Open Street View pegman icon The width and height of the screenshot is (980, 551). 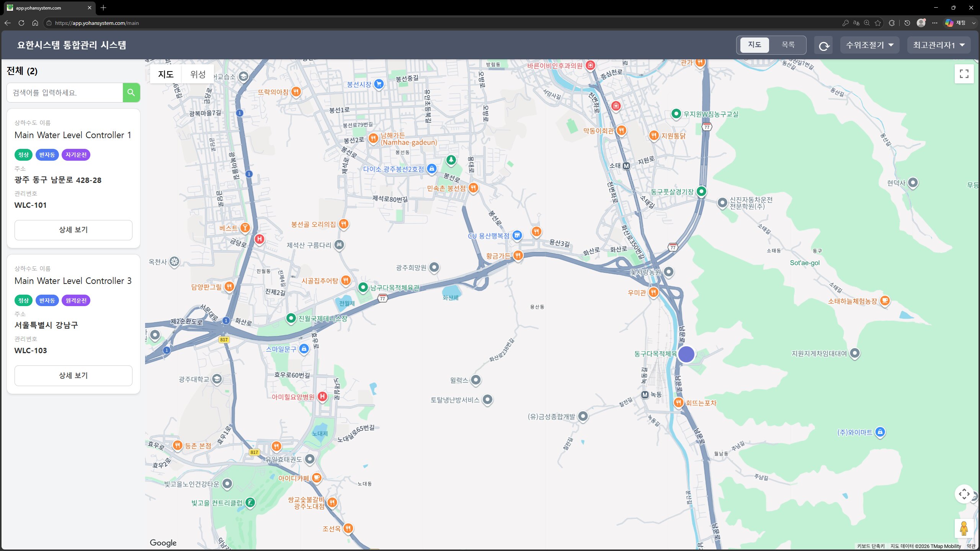pos(964,528)
